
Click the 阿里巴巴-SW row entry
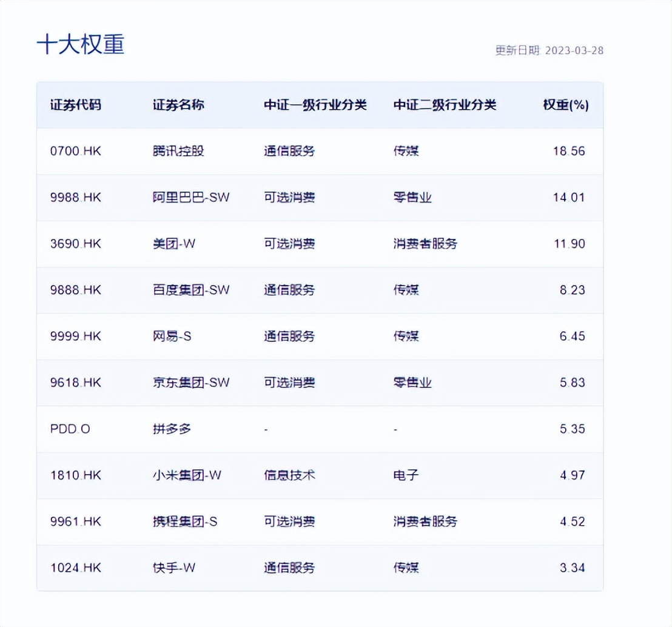(x=191, y=197)
